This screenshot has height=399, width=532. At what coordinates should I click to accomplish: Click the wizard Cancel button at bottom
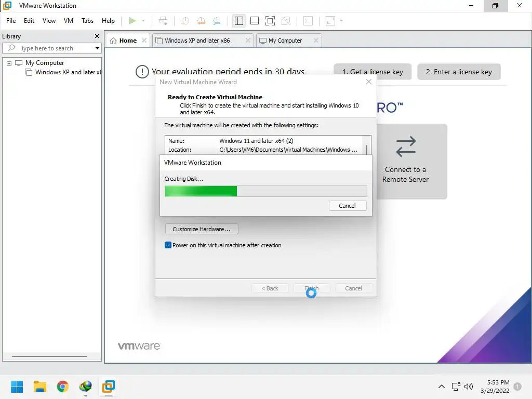coord(353,288)
